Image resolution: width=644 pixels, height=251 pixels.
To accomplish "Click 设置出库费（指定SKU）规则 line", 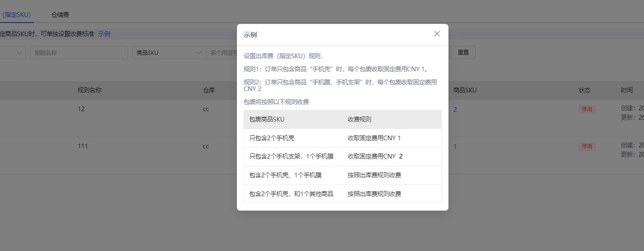I will tap(283, 56).
